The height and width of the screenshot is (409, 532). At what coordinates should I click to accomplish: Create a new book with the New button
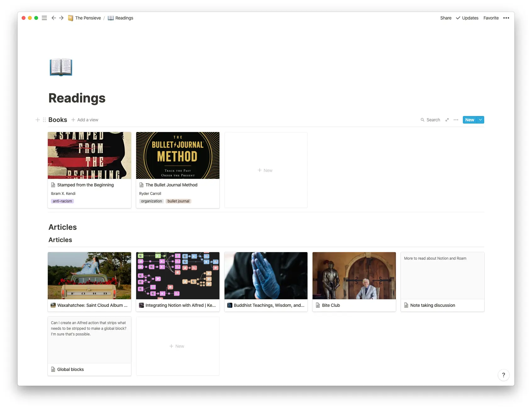pos(469,120)
